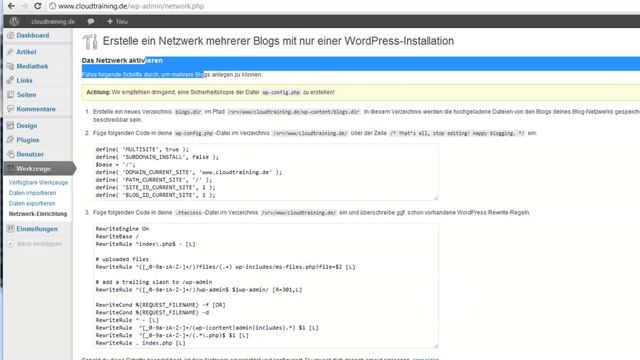
Task: Open the cloudtraining.de site menu
Action: (53, 22)
